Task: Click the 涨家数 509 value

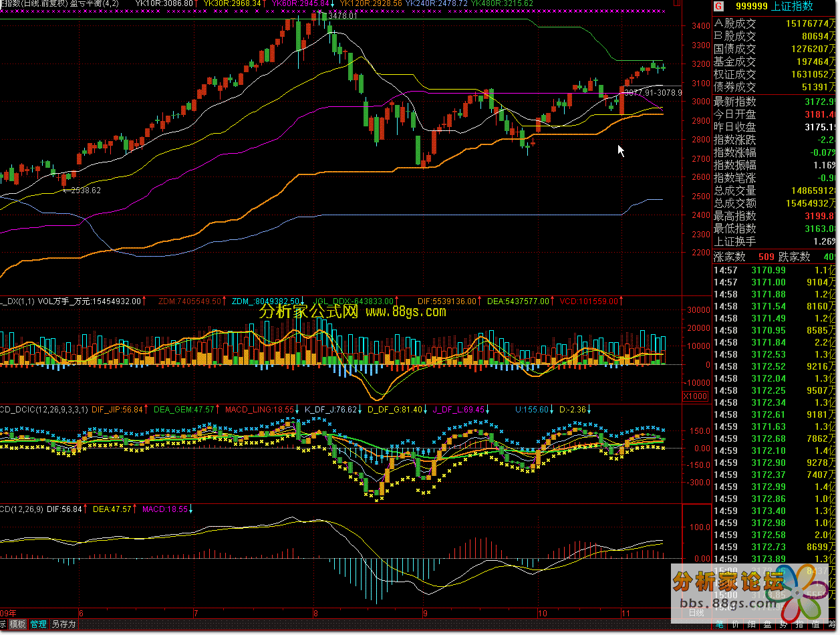Action: [766, 257]
